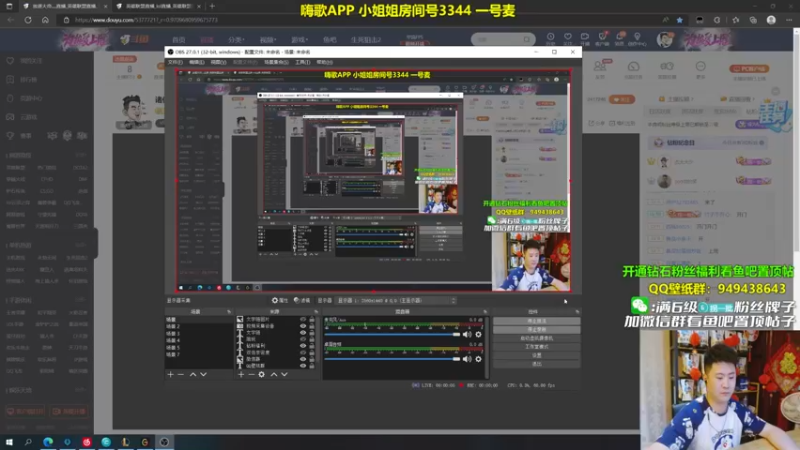Click browser refresh button

28,20
